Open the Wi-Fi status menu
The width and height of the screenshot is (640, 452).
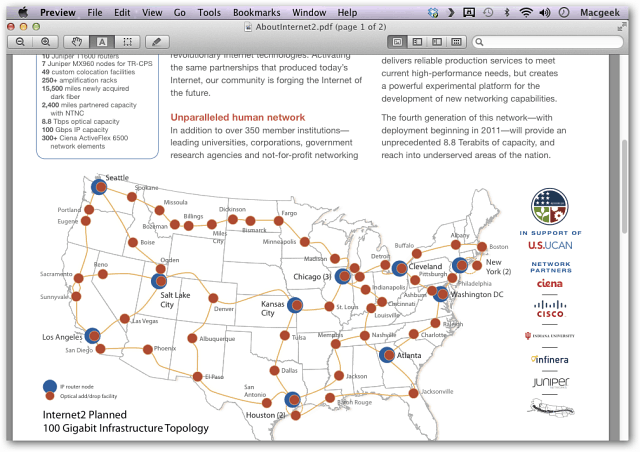click(526, 13)
